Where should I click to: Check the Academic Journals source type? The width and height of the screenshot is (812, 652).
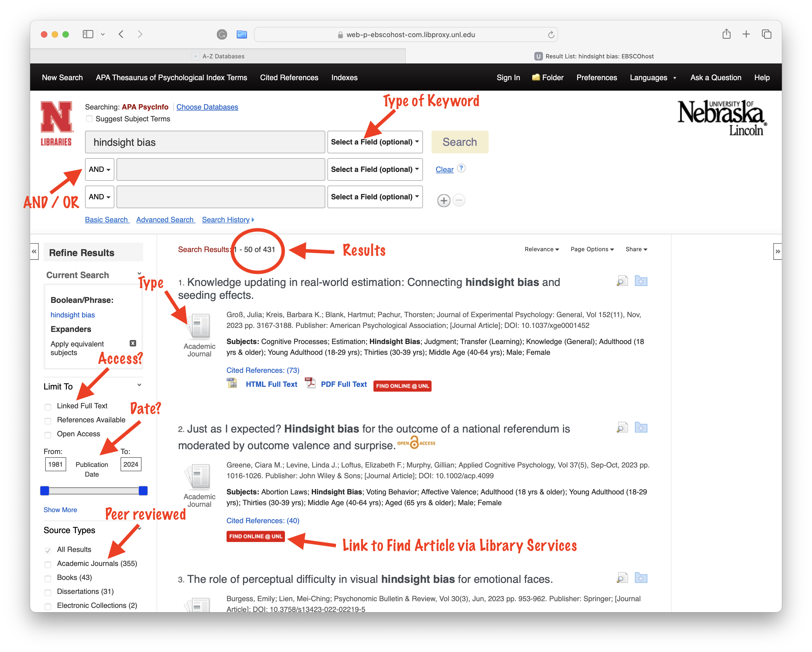pyautogui.click(x=48, y=565)
